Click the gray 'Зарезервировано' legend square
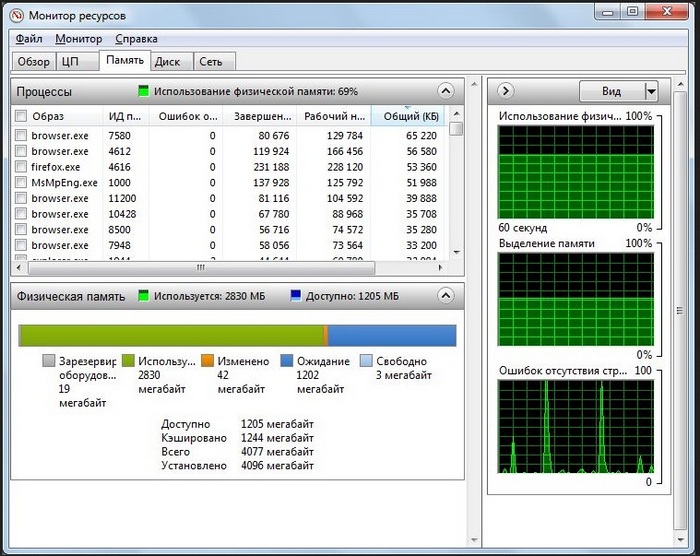Image resolution: width=700 pixels, height=556 pixels. pos(49,361)
